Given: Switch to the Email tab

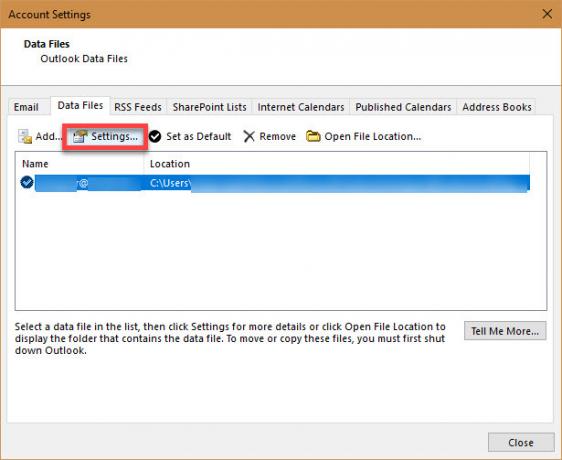Looking at the screenshot, I should click(26, 107).
